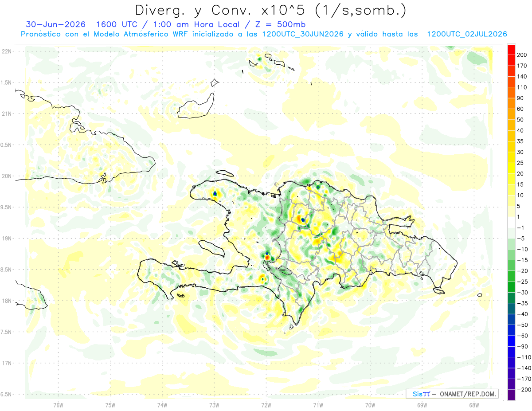Click the '22N' latitude label
Screen dimensions: 532x411
[x=6, y=51]
